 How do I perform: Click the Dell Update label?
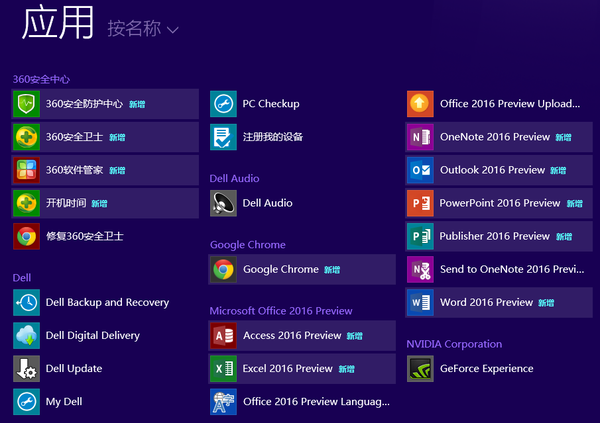click(x=74, y=369)
